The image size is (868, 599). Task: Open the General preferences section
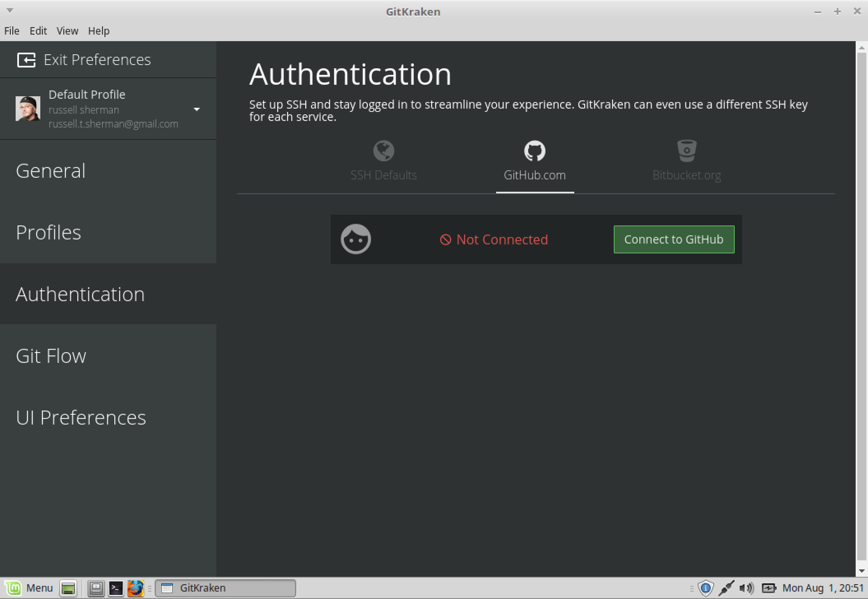click(x=108, y=171)
